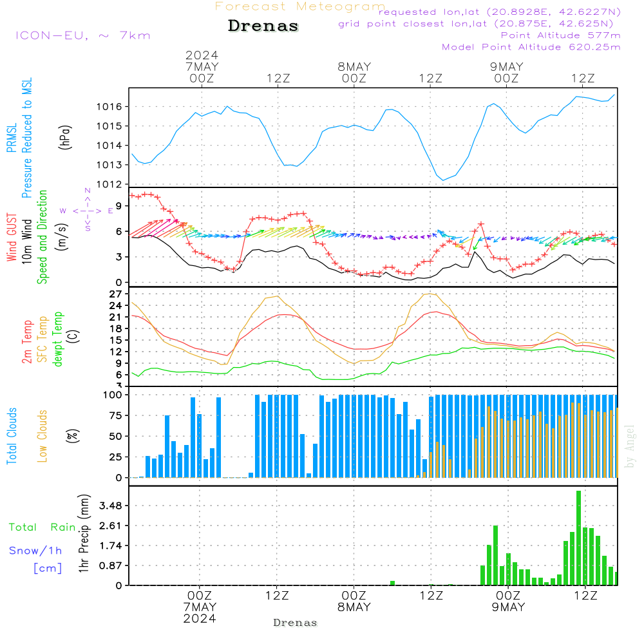Select "00Z 8MAY" label below the rain chart
This screenshot has height=644, width=644.
[354, 601]
